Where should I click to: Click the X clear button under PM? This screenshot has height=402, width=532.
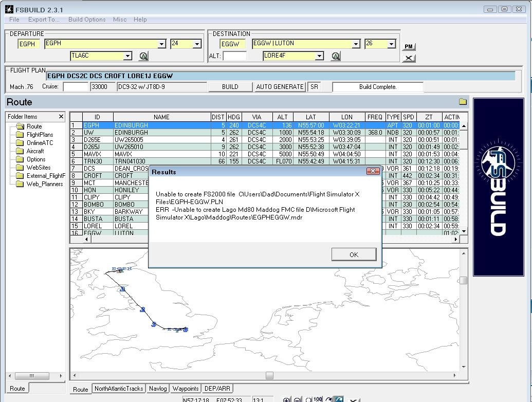pyautogui.click(x=409, y=58)
